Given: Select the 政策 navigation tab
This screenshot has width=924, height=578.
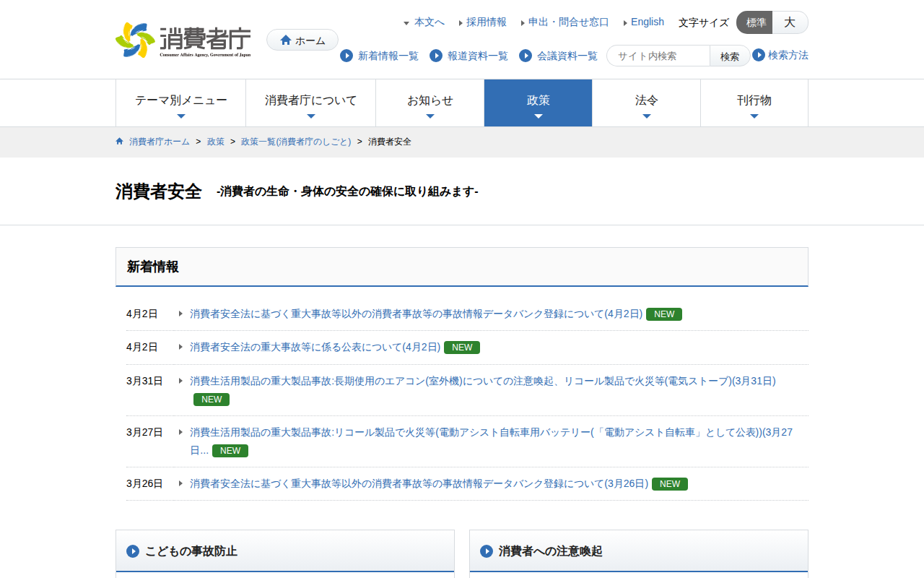Looking at the screenshot, I should point(538,103).
